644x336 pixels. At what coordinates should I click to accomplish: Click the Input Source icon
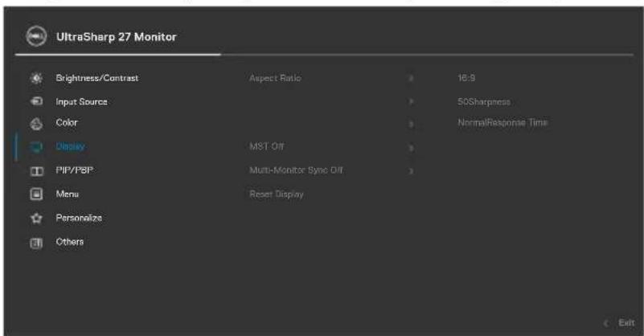coord(36,101)
